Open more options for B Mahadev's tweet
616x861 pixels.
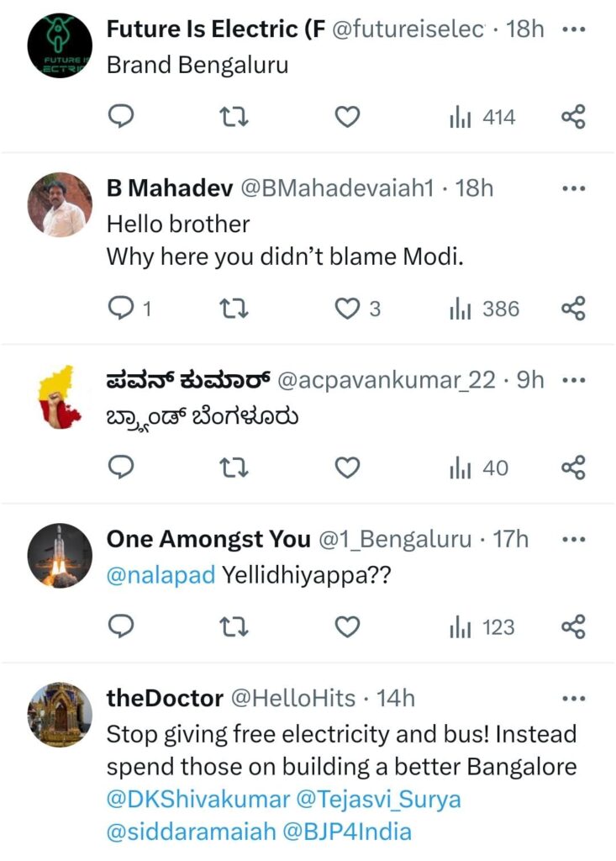click(572, 189)
